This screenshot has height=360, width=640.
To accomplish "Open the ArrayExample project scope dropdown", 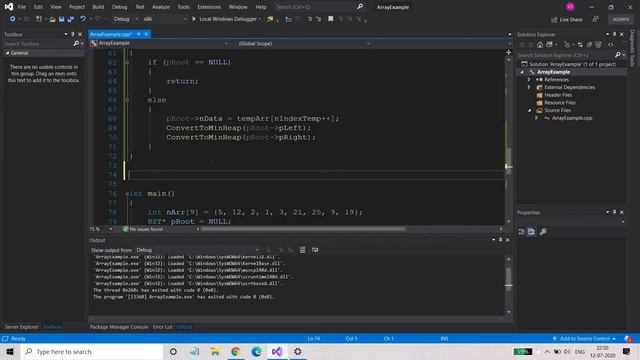I will point(160,43).
